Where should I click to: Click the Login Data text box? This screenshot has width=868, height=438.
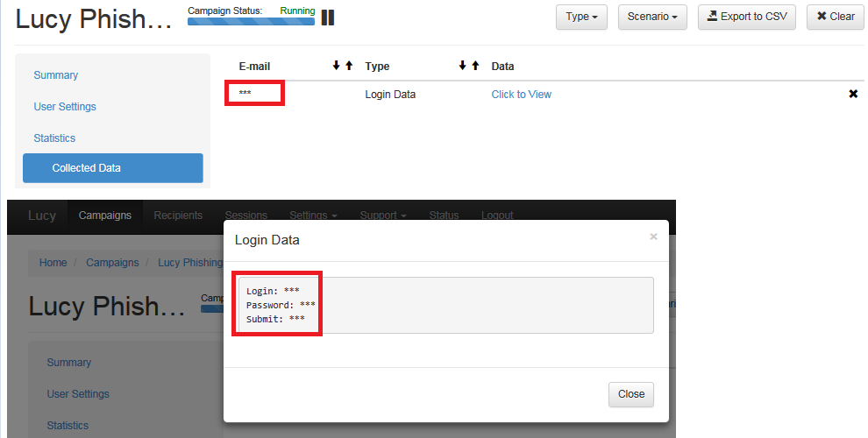[446, 305]
